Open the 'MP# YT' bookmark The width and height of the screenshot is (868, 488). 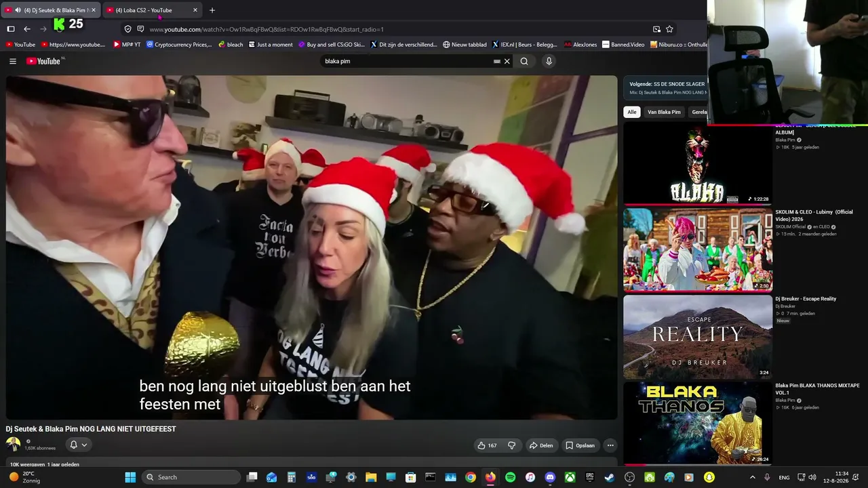(127, 45)
